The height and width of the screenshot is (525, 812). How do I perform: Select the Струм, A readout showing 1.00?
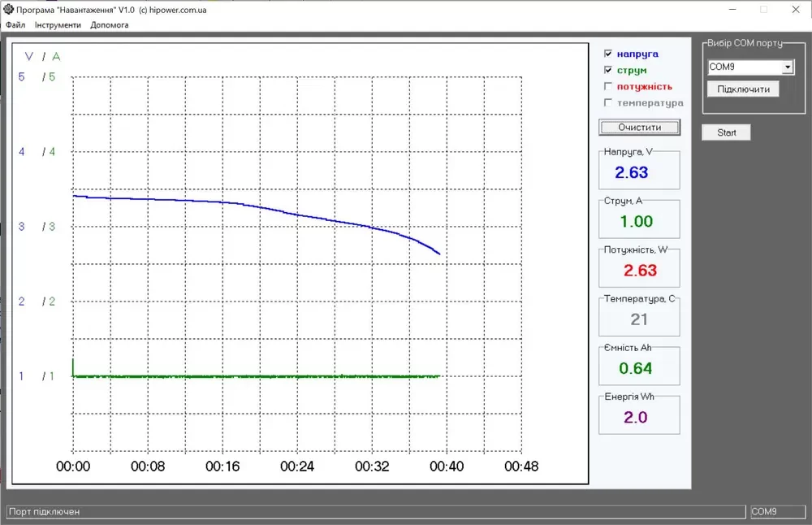636,221
